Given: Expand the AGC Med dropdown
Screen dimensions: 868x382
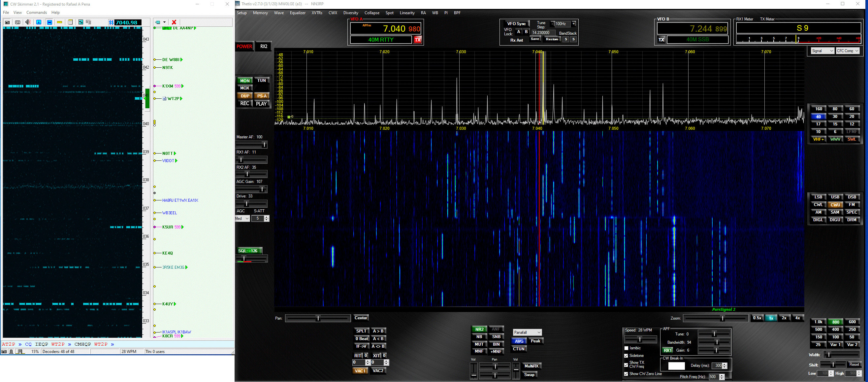Looking at the screenshot, I should pos(242,219).
